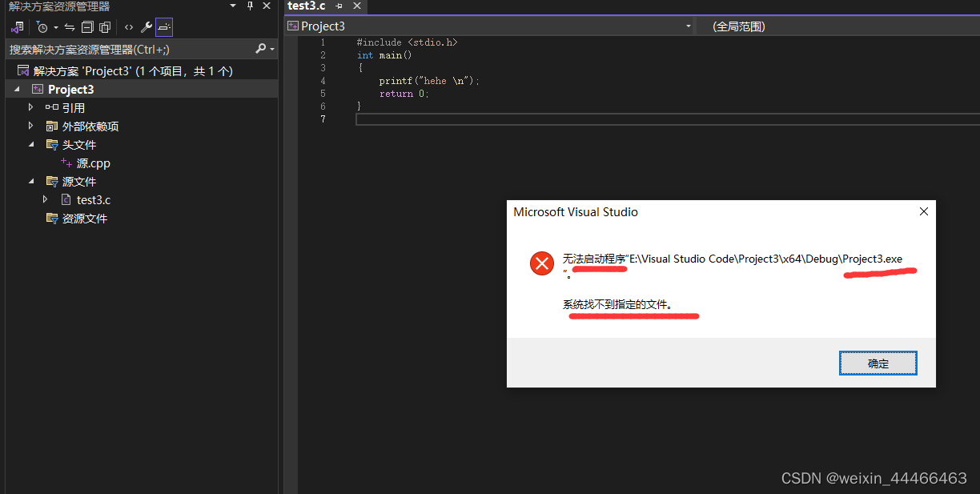This screenshot has height=494, width=980.
Task: Expand the 引用 tree node
Action: (30, 107)
